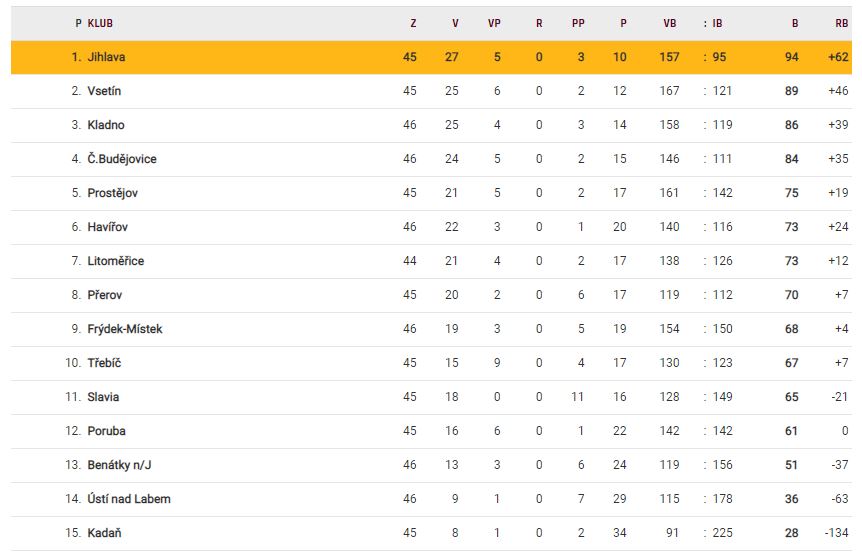Click last-place Kadaň team name
Viewport: 862px width, 557px height.
click(x=104, y=533)
